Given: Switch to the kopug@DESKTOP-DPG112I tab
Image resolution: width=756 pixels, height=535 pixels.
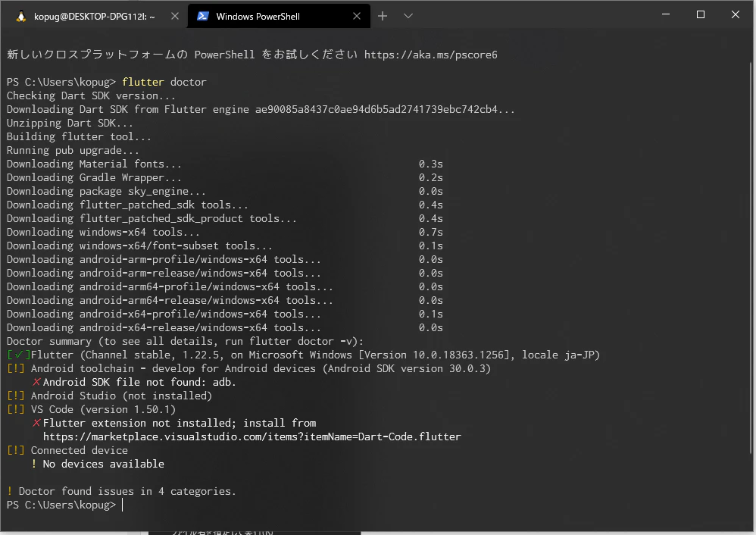Looking at the screenshot, I should (93, 17).
